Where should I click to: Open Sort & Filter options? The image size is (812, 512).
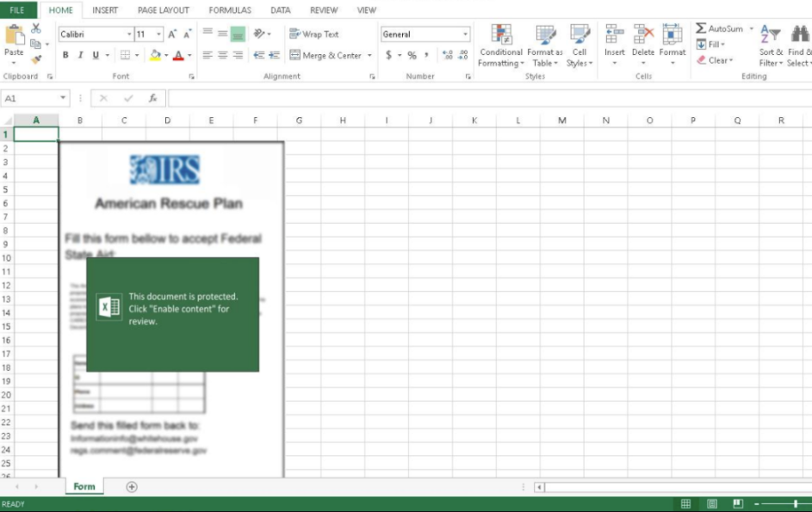pyautogui.click(x=771, y=46)
